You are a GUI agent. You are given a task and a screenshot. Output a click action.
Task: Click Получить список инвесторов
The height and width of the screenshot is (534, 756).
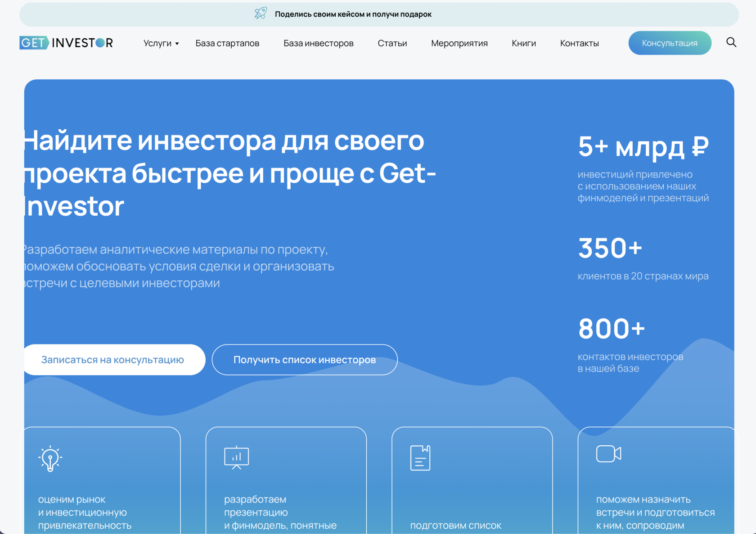(305, 360)
